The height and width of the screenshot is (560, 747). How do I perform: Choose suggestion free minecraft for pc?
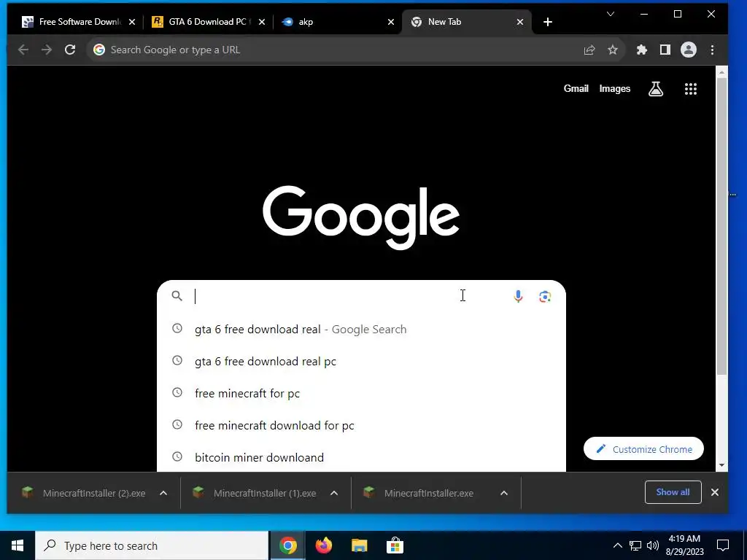(361, 393)
